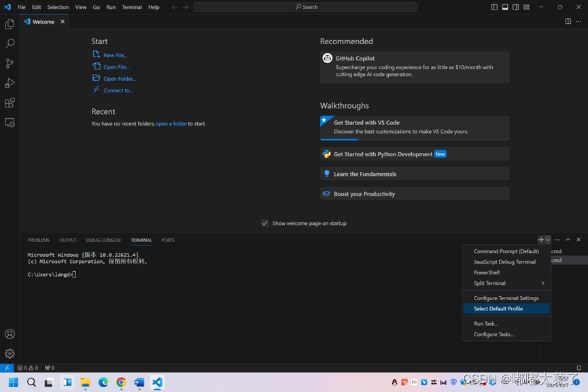Open the Help menu
Viewport: 588px width, 392px height.
tap(154, 7)
